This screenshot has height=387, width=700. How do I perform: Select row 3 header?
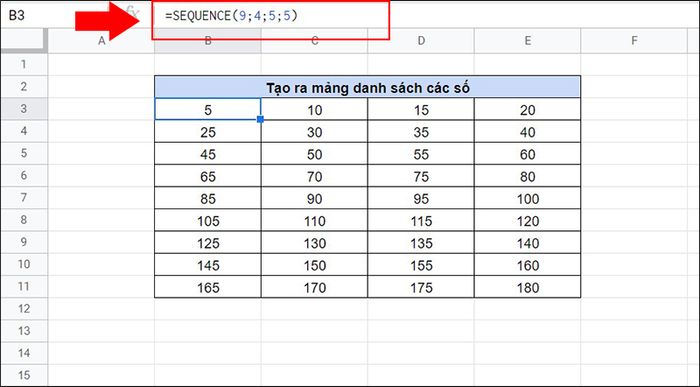click(x=24, y=109)
